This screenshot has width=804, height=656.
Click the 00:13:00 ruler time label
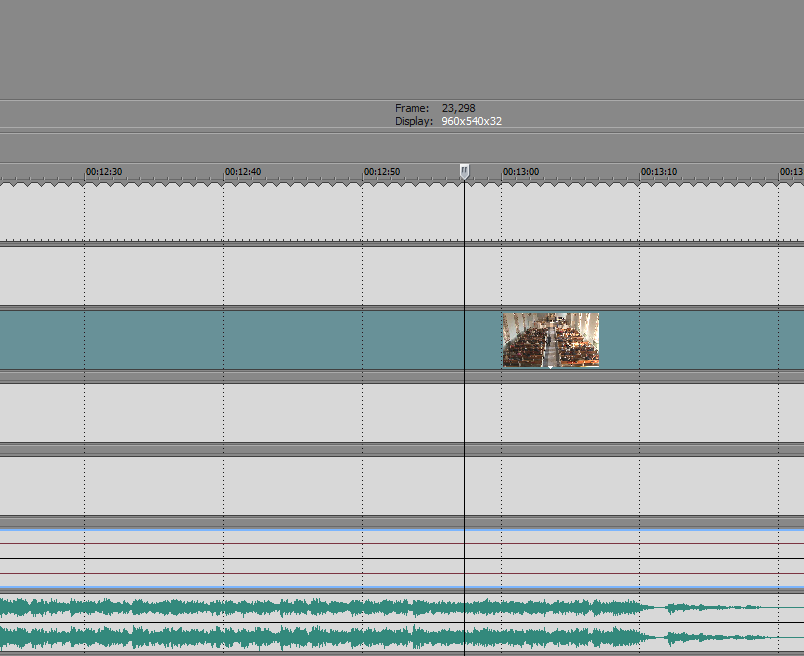coord(521,172)
